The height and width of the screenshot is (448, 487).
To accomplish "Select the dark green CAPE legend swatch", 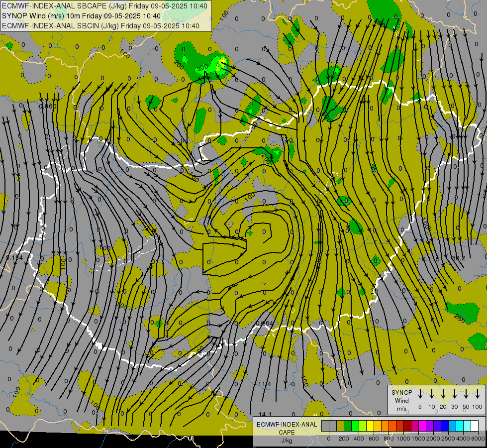I will pyautogui.click(x=348, y=426).
